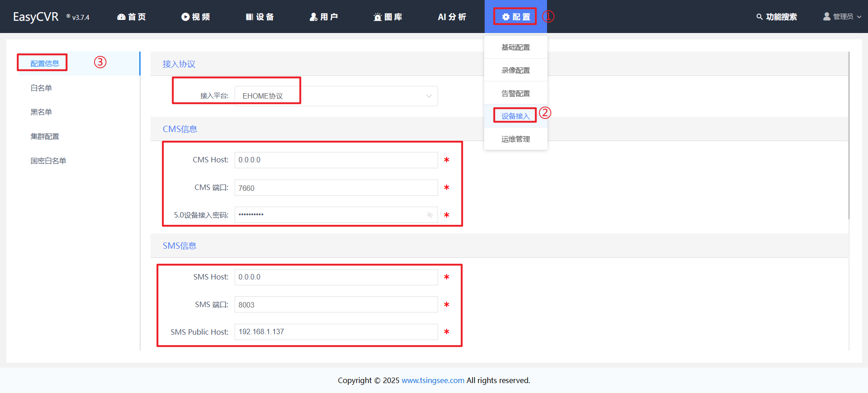Viewport: 868px width, 393px height.
Task: Visit the www.tsingsee.com footer link
Action: (433, 380)
